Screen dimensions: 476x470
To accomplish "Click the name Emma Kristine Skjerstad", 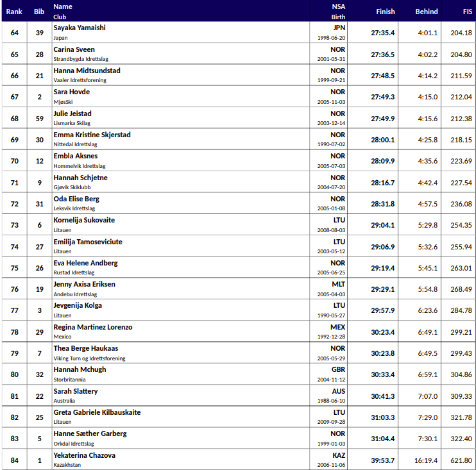I will 92,135.
